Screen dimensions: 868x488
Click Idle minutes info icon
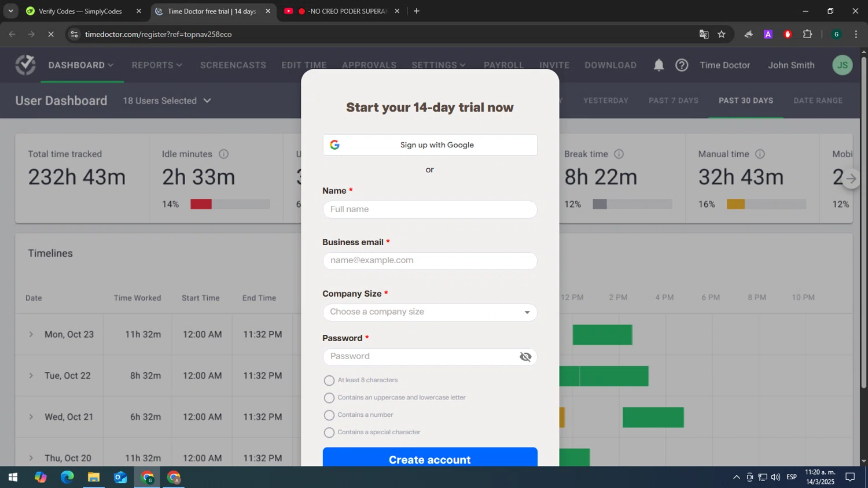click(224, 154)
